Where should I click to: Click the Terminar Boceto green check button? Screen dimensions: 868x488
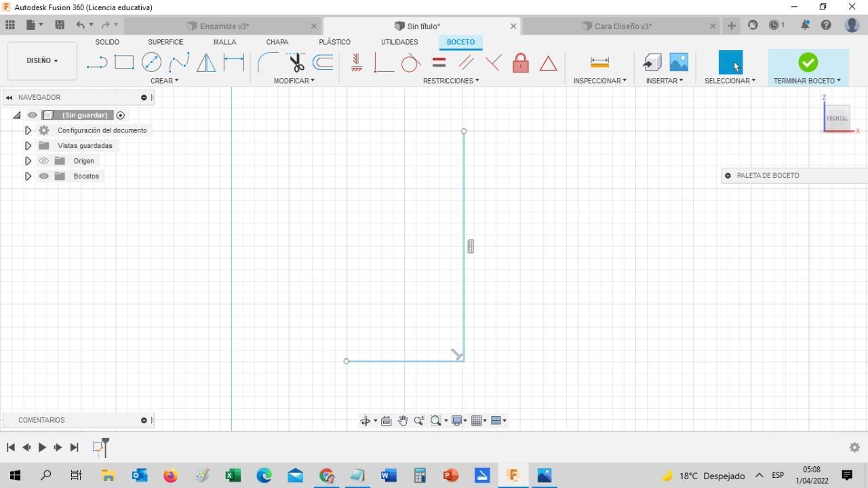point(808,62)
